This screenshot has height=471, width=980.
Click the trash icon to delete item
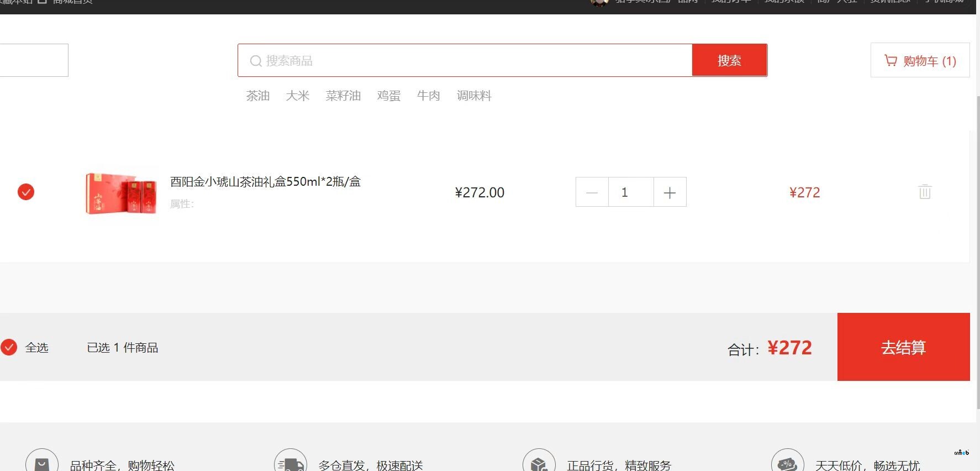tap(924, 192)
